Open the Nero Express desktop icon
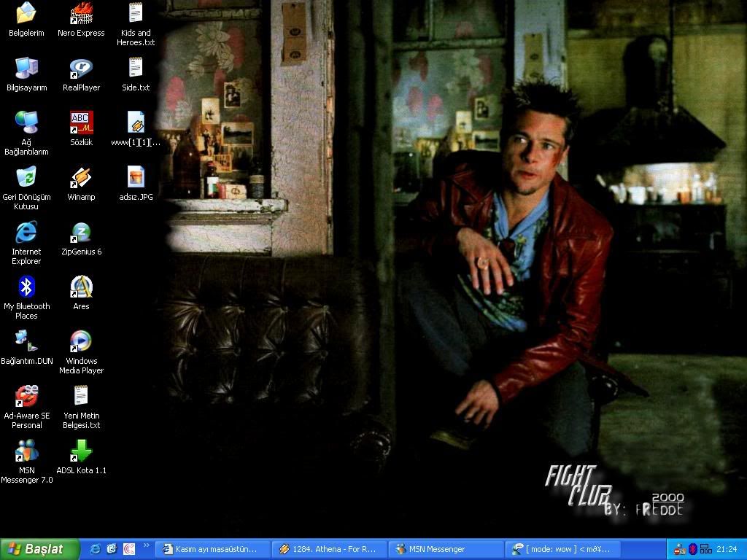Viewport: 747px width, 560px height. [81, 13]
